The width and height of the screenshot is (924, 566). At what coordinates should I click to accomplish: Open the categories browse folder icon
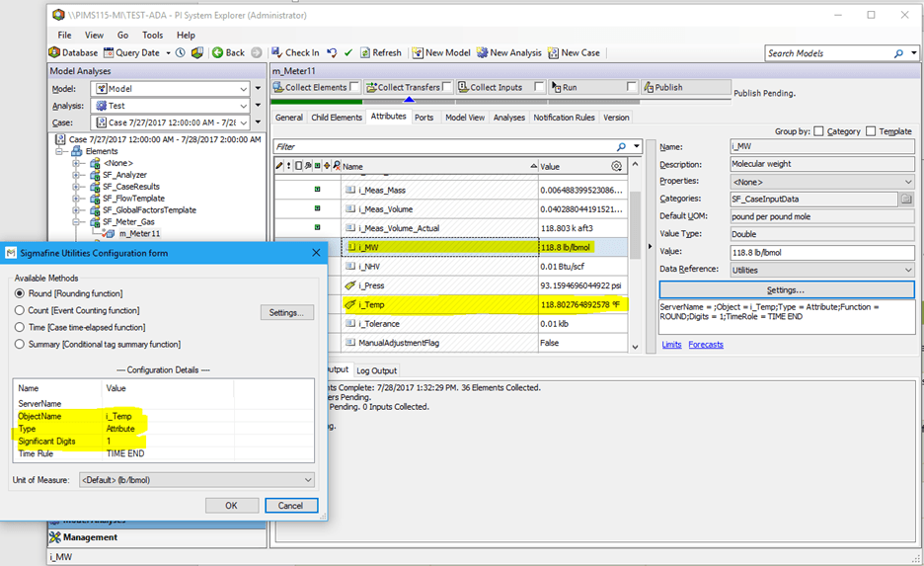pyautogui.click(x=905, y=199)
